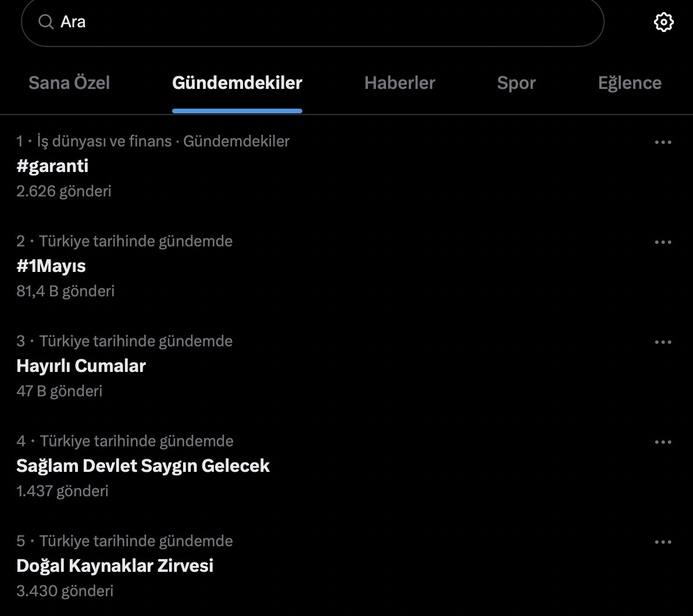Switch to the Sana Özel tab
This screenshot has height=616, width=693.
69,83
